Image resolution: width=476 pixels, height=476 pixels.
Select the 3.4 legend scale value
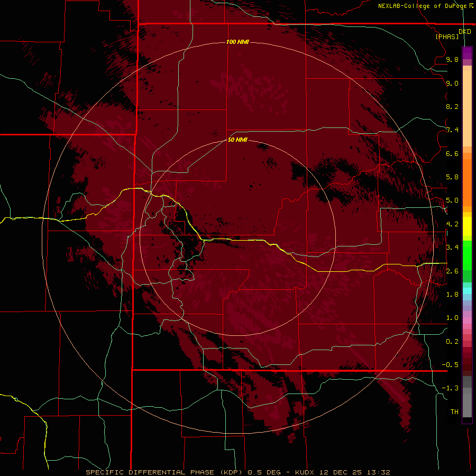452,248
